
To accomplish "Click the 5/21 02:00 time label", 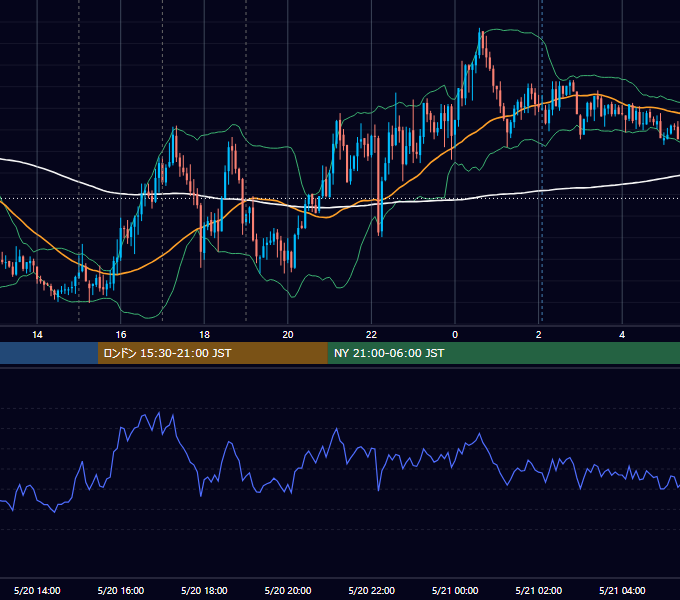I will tap(539, 590).
